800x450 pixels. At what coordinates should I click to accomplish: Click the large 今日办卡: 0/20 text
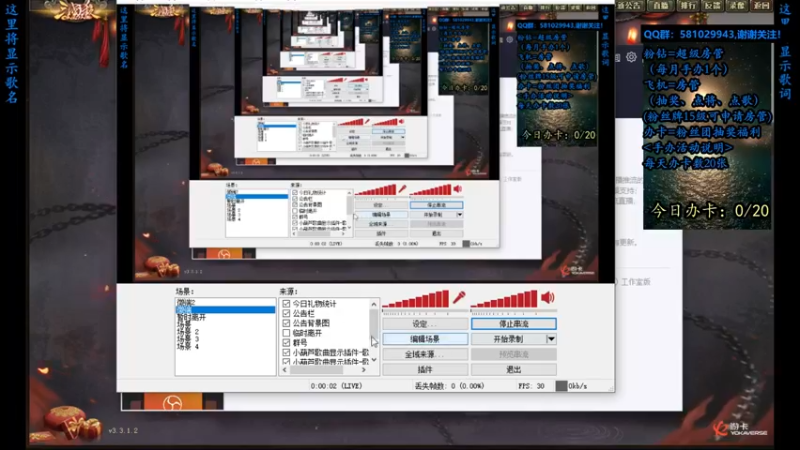(x=710, y=211)
